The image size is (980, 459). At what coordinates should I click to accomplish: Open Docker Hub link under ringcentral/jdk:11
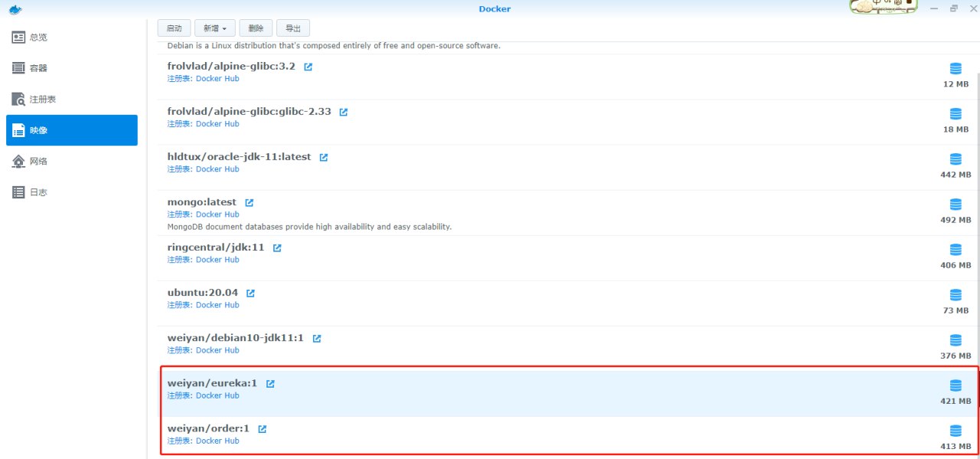(x=217, y=260)
